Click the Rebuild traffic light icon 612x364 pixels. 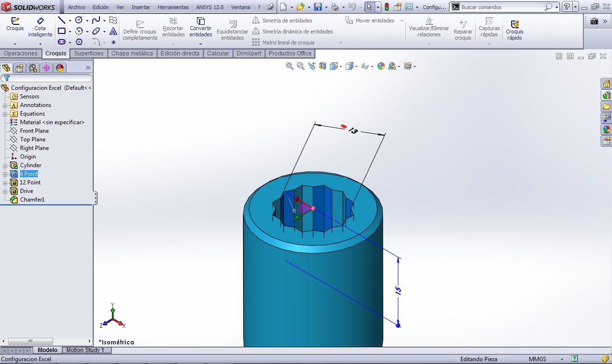386,7
